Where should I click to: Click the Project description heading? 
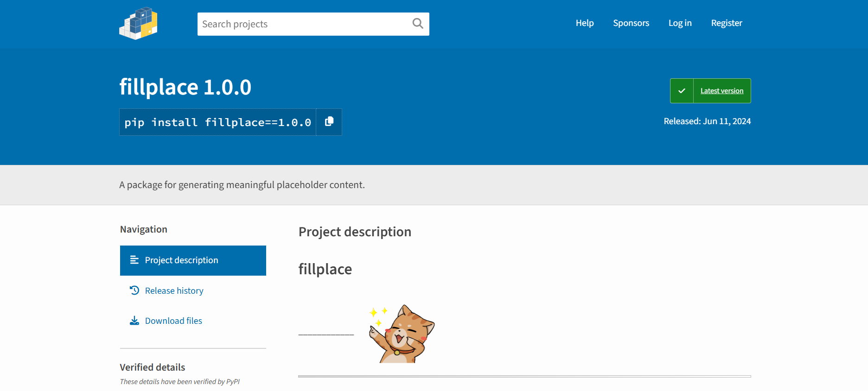pos(355,232)
